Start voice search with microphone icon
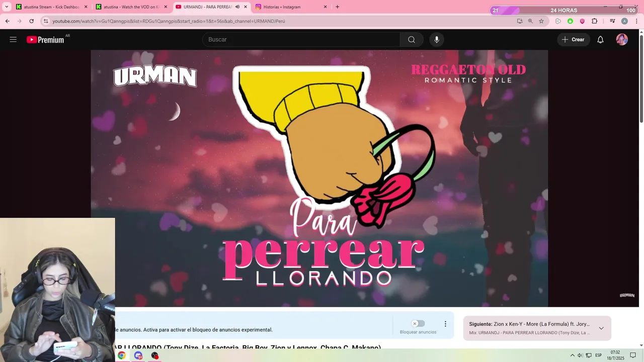This screenshot has width=644, height=362. point(437,40)
